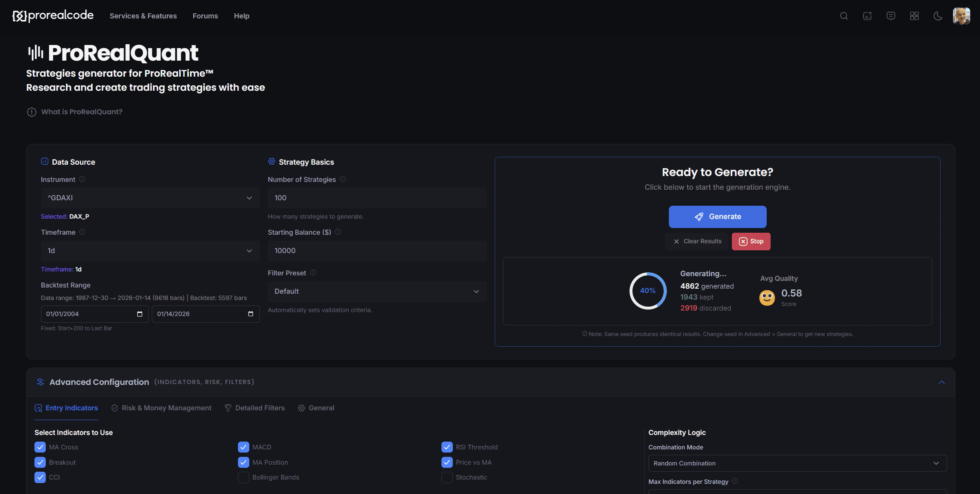Click the prorealcode logo
980x494 pixels.
tap(53, 16)
